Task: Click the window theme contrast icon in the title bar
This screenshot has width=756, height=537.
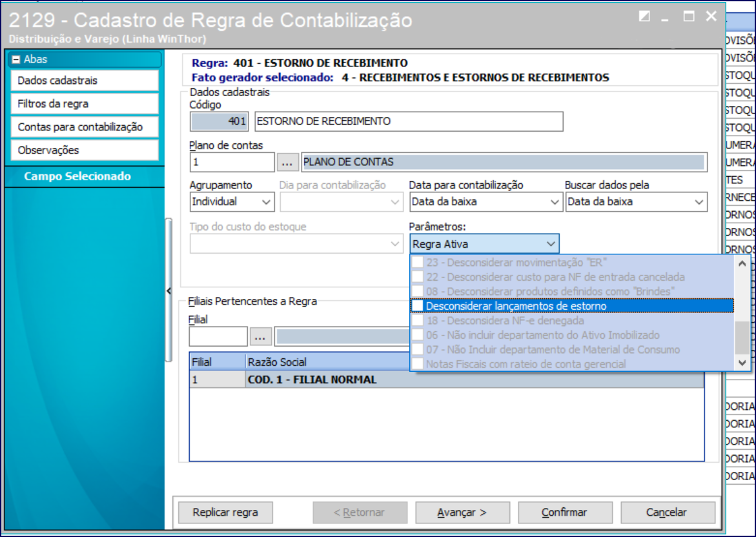Action: click(644, 16)
